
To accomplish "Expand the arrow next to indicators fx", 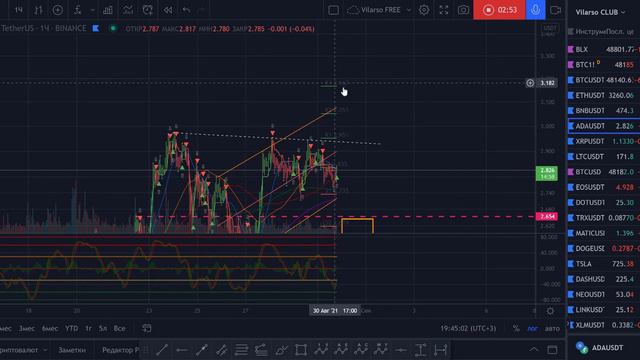I will point(93,10).
